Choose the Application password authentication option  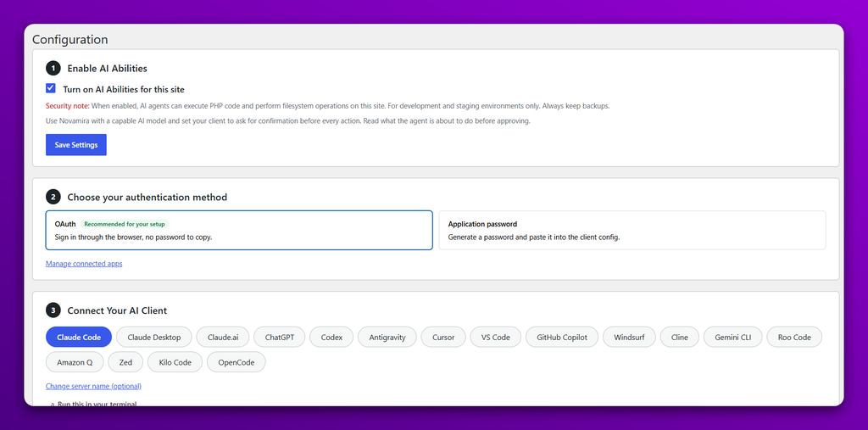[632, 230]
